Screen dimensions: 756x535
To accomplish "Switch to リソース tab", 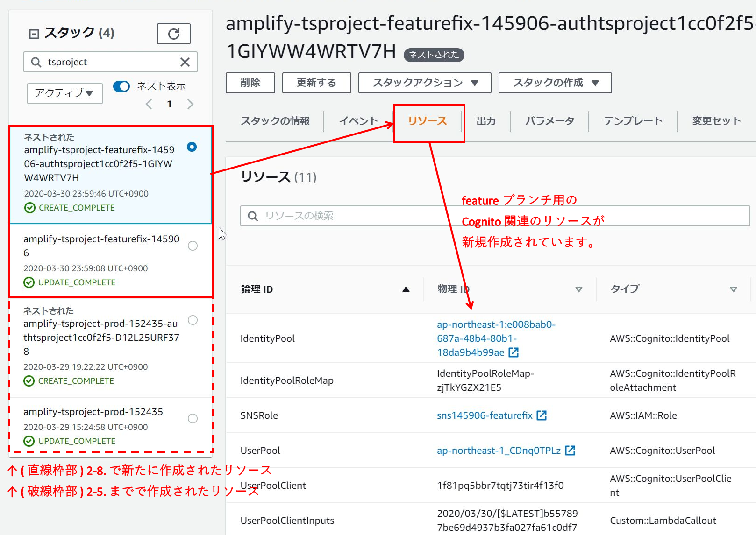I will [x=428, y=121].
